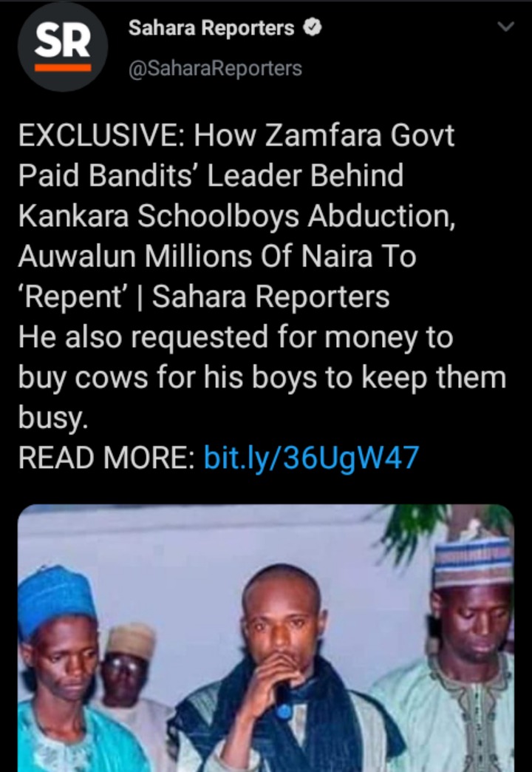Open the bit.ly/36UgW47 link
The image size is (532, 772).
point(311,458)
